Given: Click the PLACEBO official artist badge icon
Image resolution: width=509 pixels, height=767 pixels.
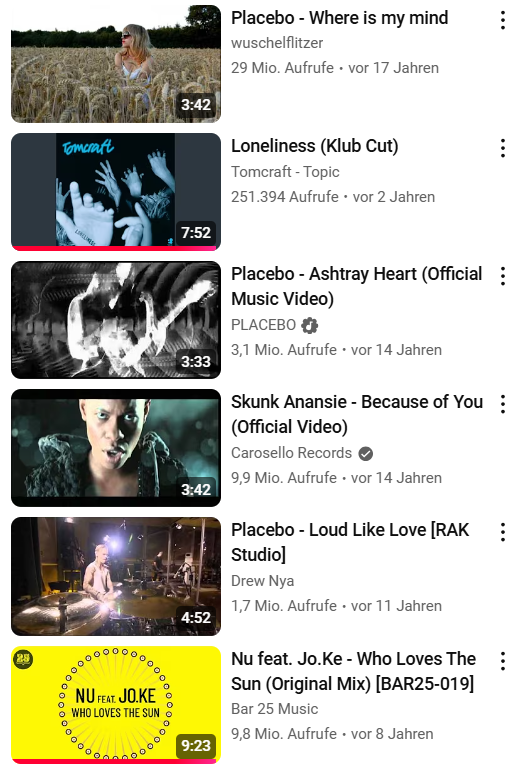Looking at the screenshot, I should click(x=310, y=325).
